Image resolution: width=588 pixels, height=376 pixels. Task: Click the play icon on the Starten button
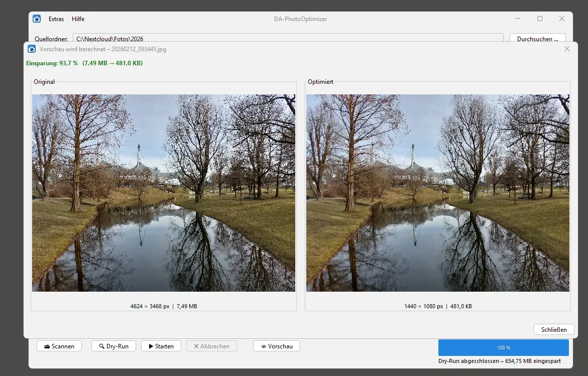click(x=150, y=346)
